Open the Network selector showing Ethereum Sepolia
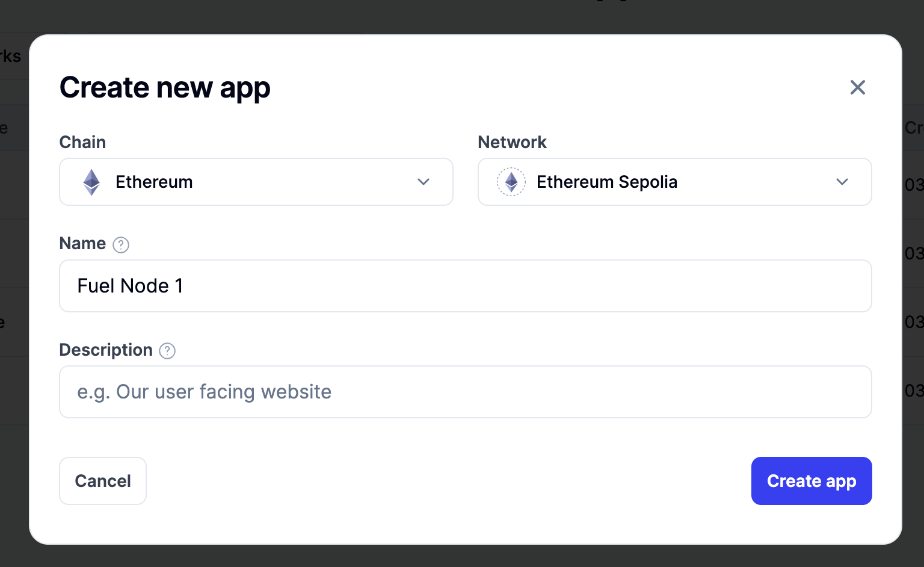This screenshot has width=924, height=567. (x=674, y=182)
